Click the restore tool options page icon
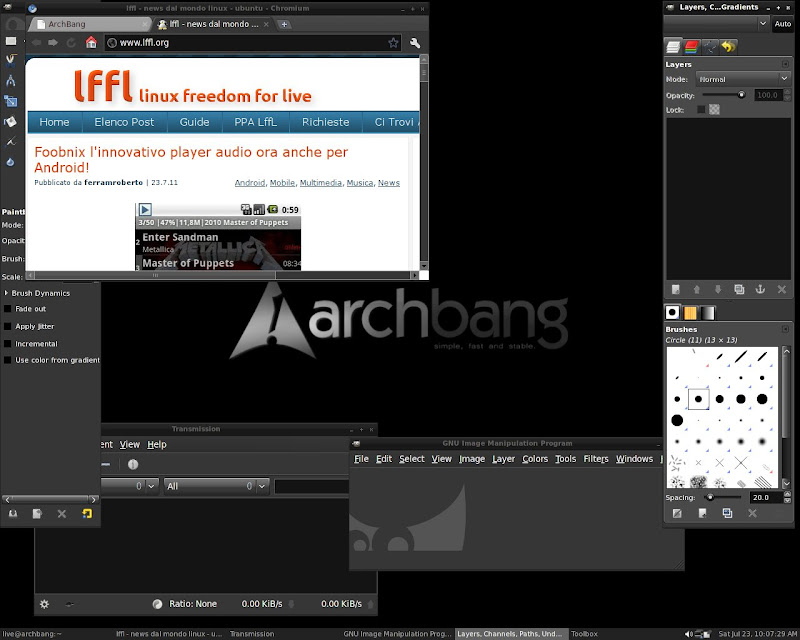This screenshot has height=640, width=800. [x=37, y=514]
